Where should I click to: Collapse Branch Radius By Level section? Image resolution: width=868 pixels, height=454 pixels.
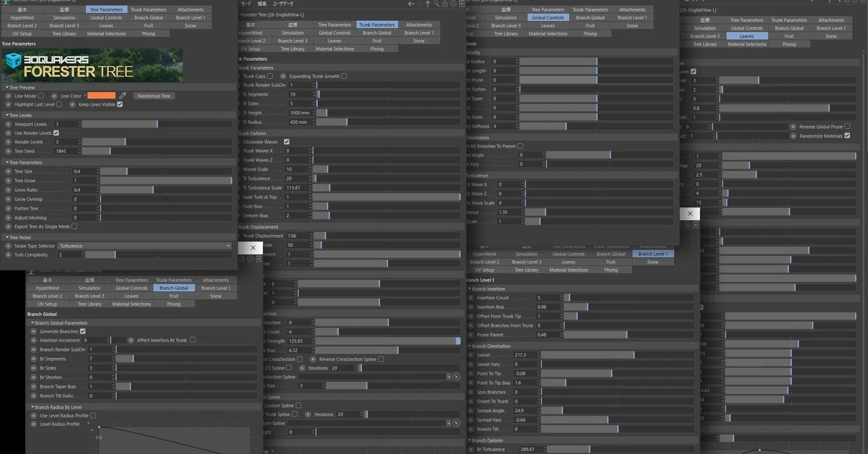[x=31, y=407]
